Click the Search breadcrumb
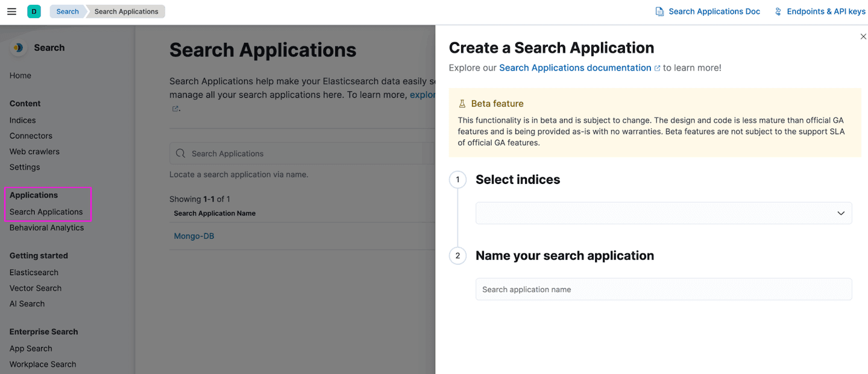 click(x=68, y=11)
